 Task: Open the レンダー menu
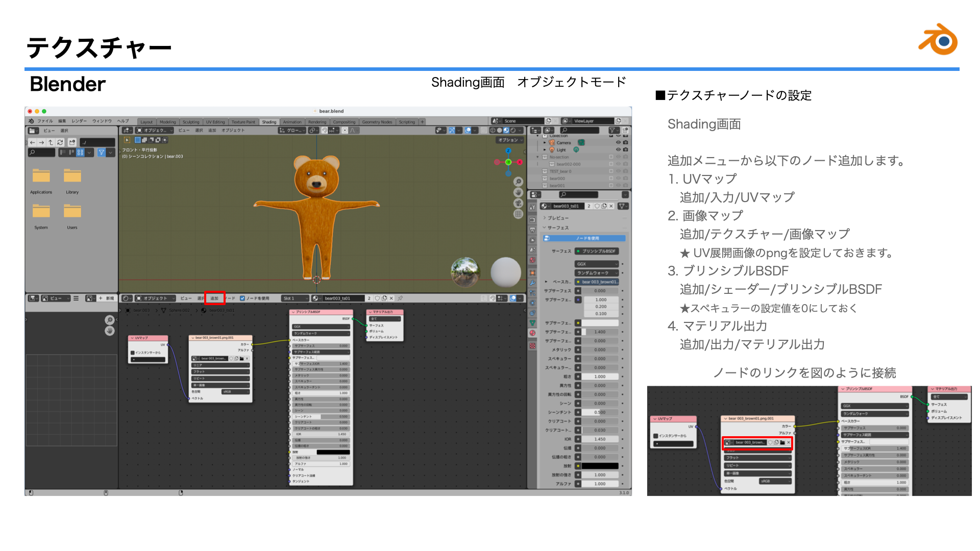pyautogui.click(x=79, y=121)
